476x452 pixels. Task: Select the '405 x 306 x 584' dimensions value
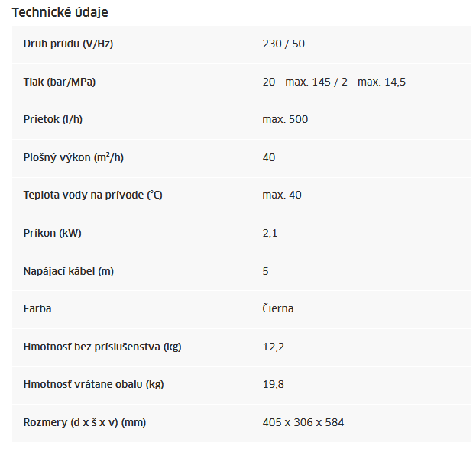pyautogui.click(x=303, y=422)
